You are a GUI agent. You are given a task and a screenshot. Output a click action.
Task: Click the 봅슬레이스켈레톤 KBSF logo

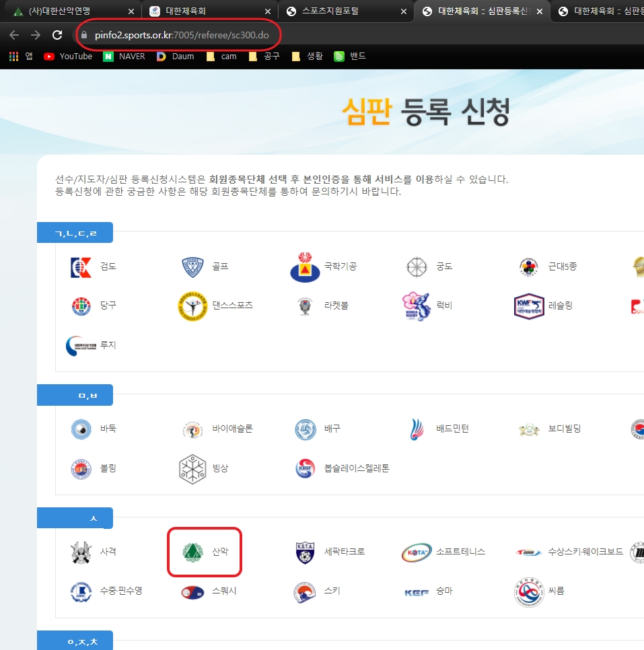coord(306,468)
